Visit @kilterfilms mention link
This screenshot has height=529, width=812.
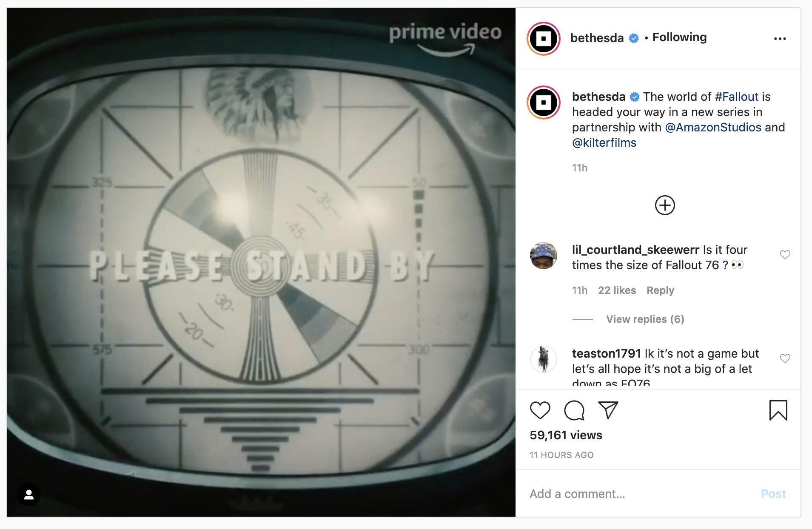604,143
